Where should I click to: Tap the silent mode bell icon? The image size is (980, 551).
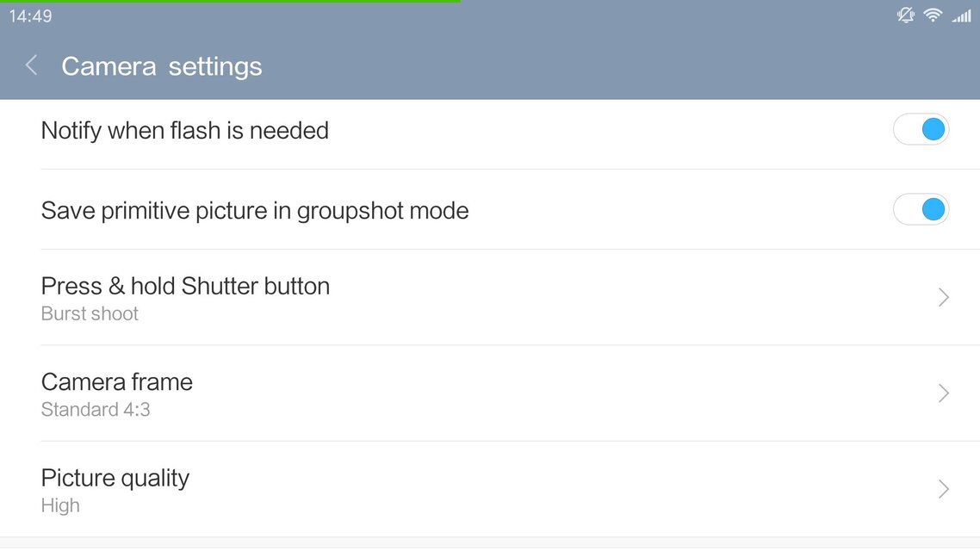click(905, 15)
